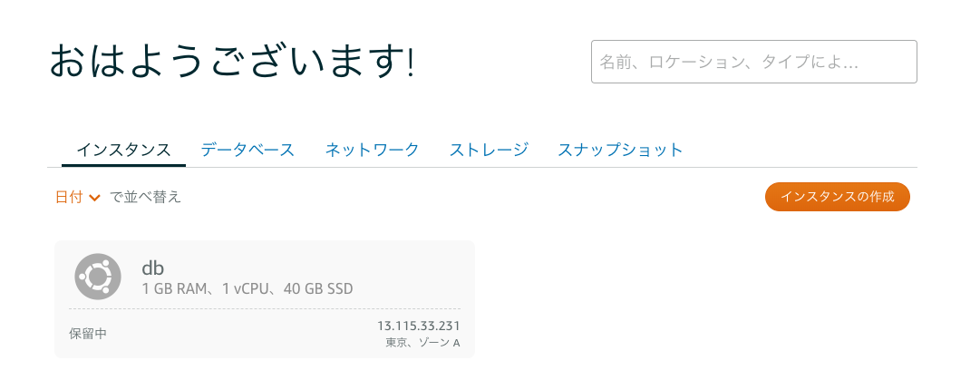Click the orange chevron beside 日付
This screenshot has width=980, height=380.
click(x=94, y=198)
